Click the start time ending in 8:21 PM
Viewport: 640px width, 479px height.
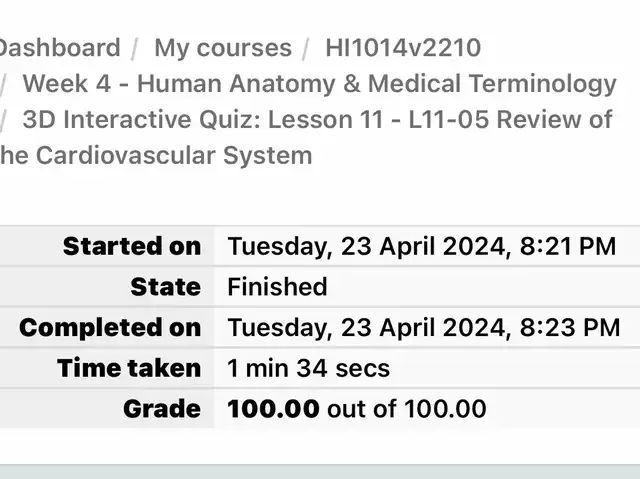click(422, 246)
